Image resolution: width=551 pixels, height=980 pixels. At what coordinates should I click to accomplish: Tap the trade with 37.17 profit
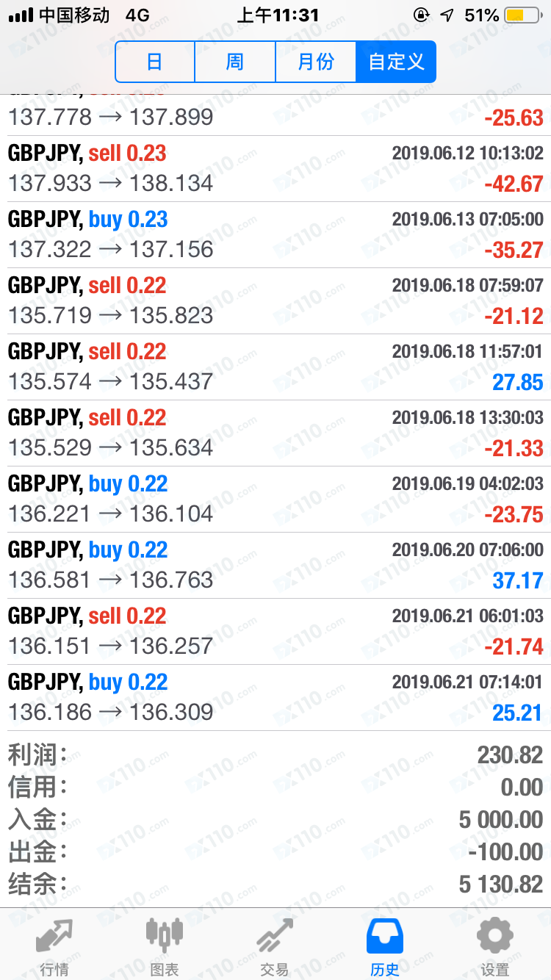(x=275, y=566)
